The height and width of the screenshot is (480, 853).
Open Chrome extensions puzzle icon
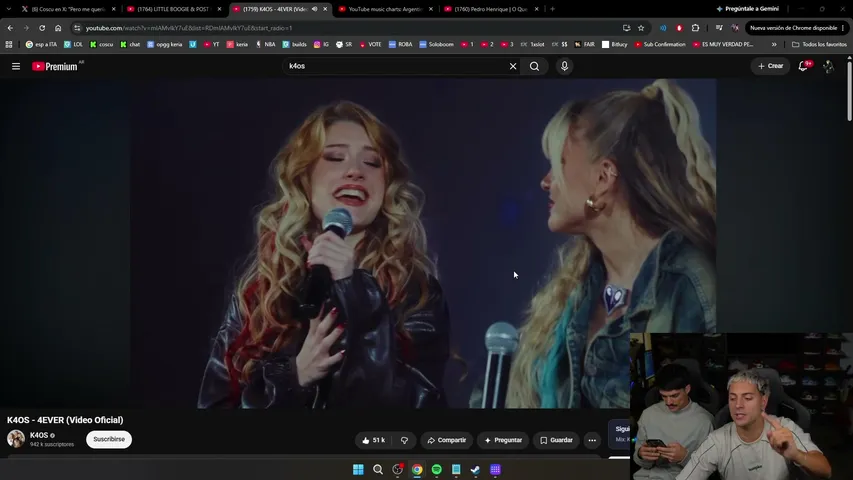tap(695, 28)
